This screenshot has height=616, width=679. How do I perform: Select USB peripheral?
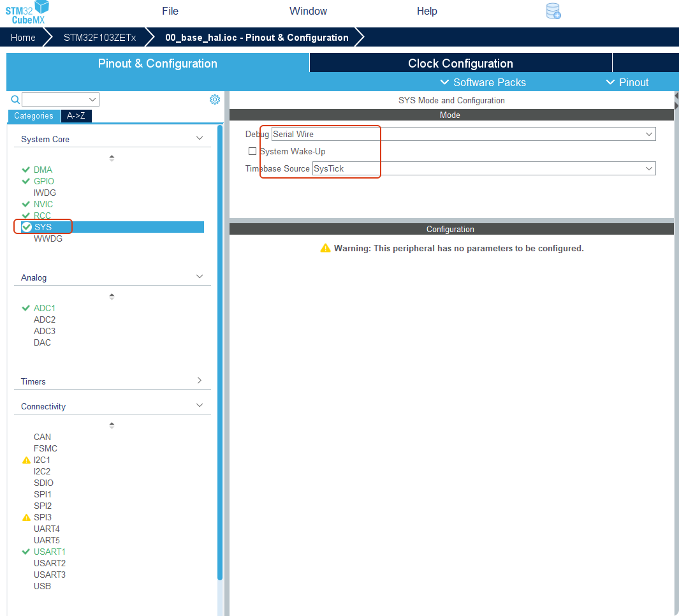pyautogui.click(x=42, y=586)
